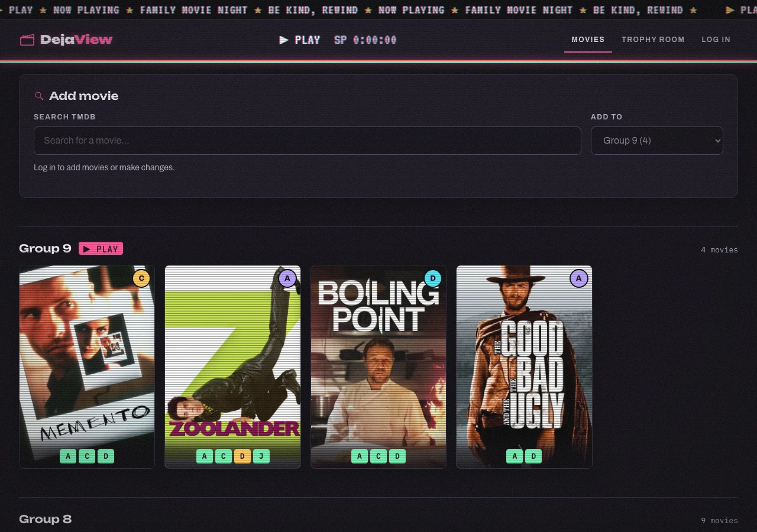Click the Group 8 heading
757x532 pixels.
click(x=45, y=519)
